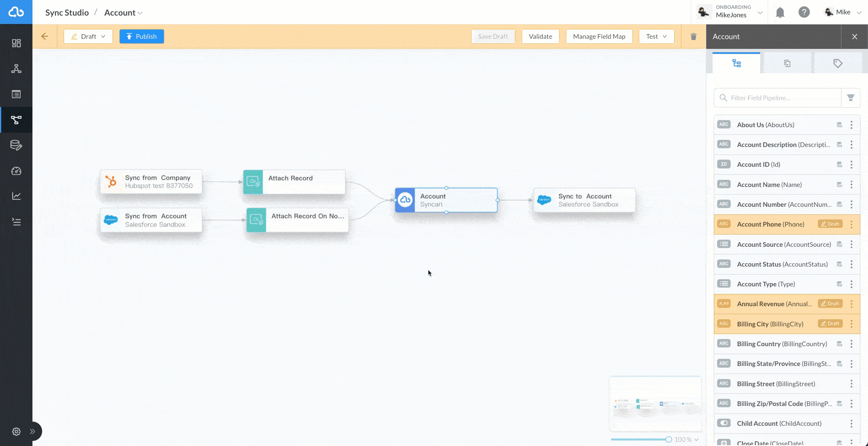Click the Publish button
Image resolution: width=868 pixels, height=446 pixels.
(142, 36)
